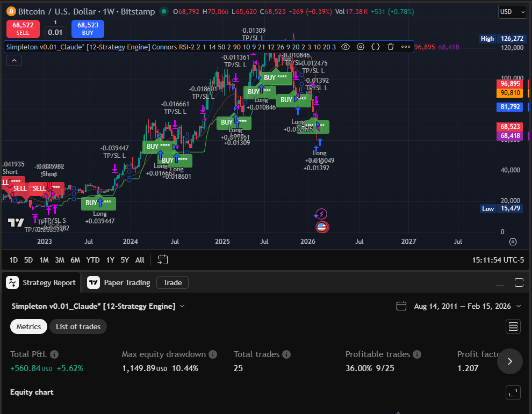Click the green market status dot
532x414 pixels.
click(164, 11)
